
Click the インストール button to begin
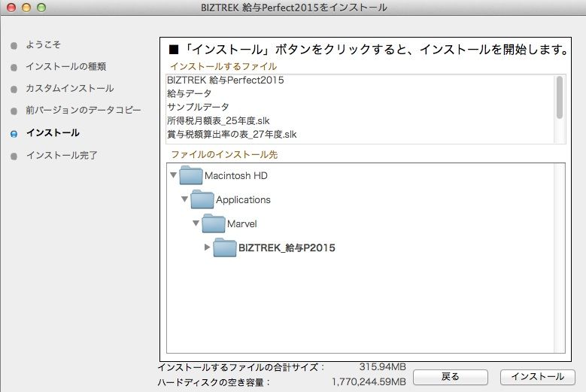coord(537,377)
